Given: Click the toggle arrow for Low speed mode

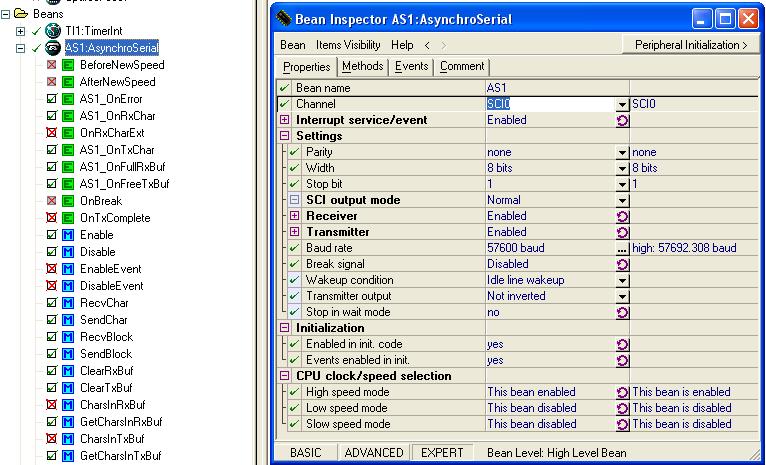Looking at the screenshot, I should pos(622,408).
